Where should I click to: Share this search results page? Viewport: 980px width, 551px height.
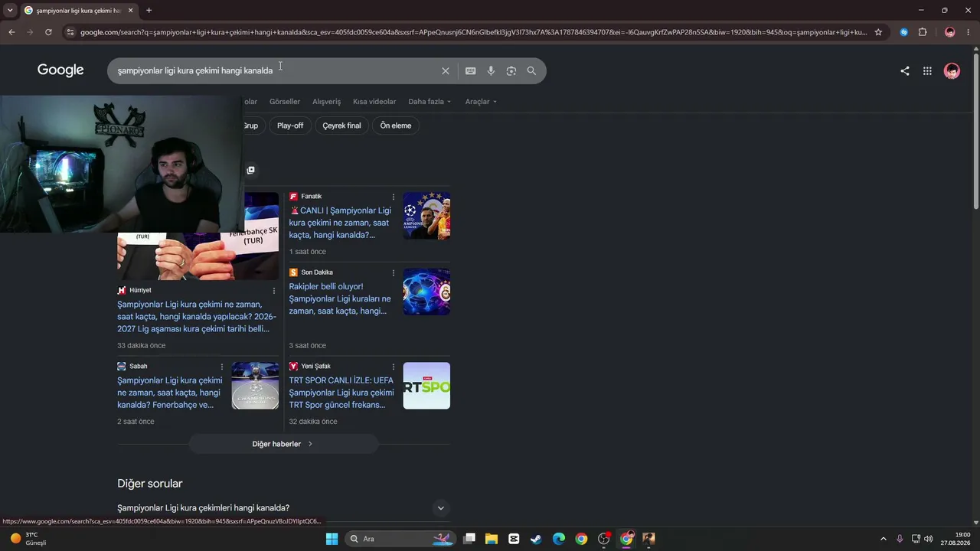click(x=905, y=71)
